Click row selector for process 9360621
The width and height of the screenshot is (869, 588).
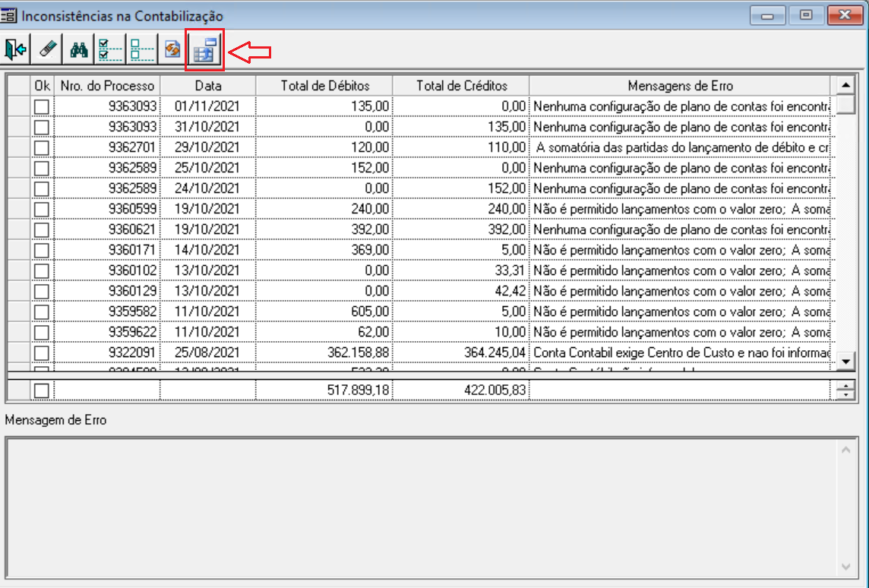pos(19,229)
